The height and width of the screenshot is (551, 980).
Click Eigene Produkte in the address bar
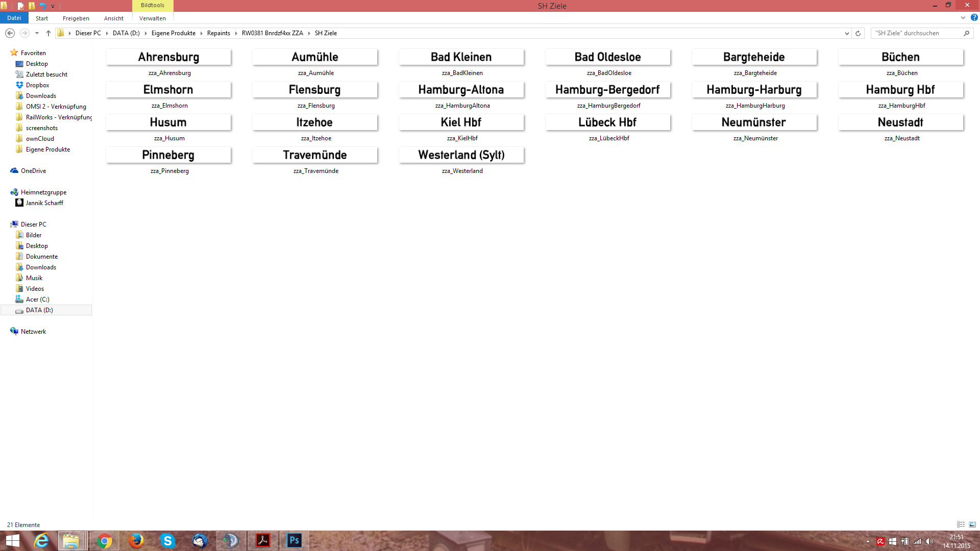tap(173, 33)
